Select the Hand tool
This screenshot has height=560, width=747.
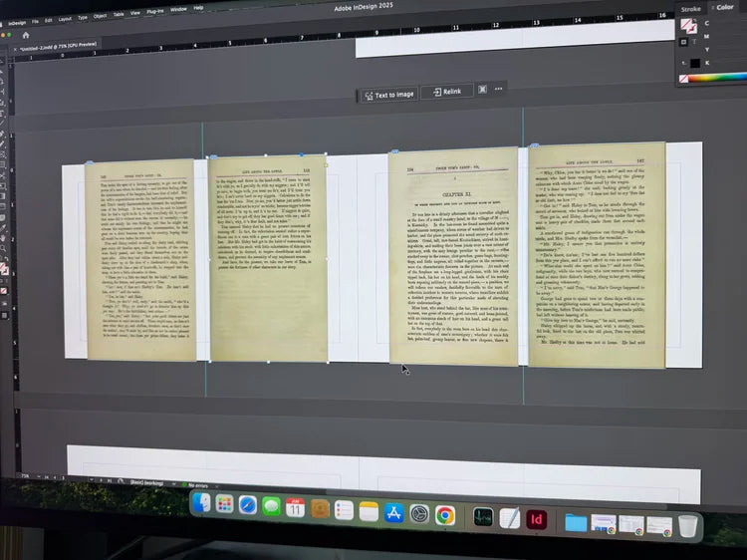[3, 238]
